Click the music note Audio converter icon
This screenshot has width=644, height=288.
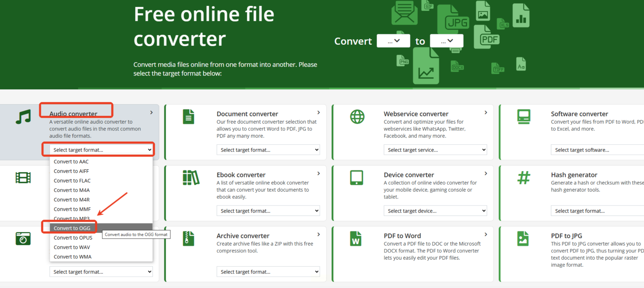pyautogui.click(x=23, y=117)
